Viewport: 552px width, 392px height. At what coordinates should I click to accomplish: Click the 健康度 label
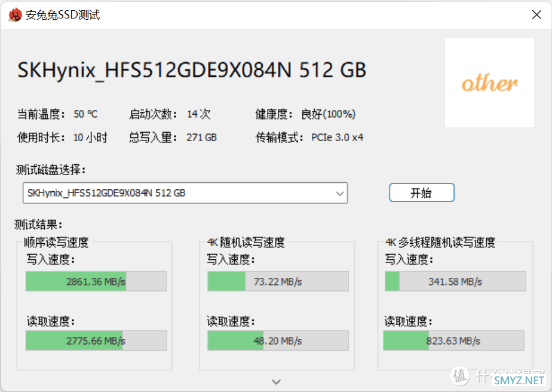pos(274,114)
